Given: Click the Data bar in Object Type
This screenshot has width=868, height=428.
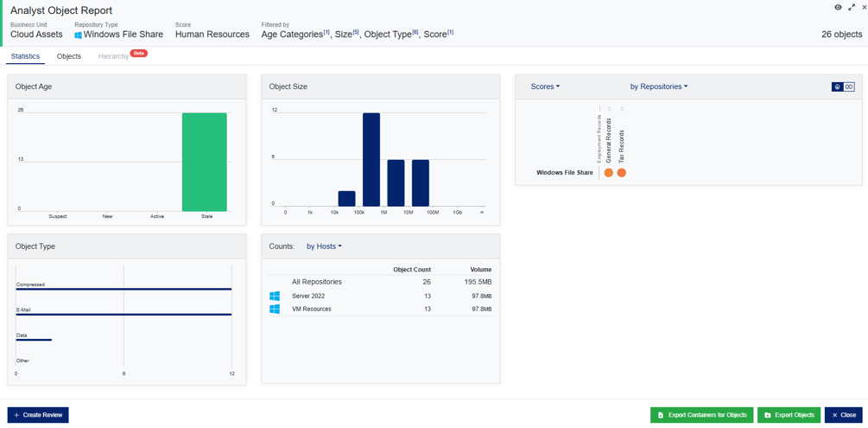Looking at the screenshot, I should point(34,340).
